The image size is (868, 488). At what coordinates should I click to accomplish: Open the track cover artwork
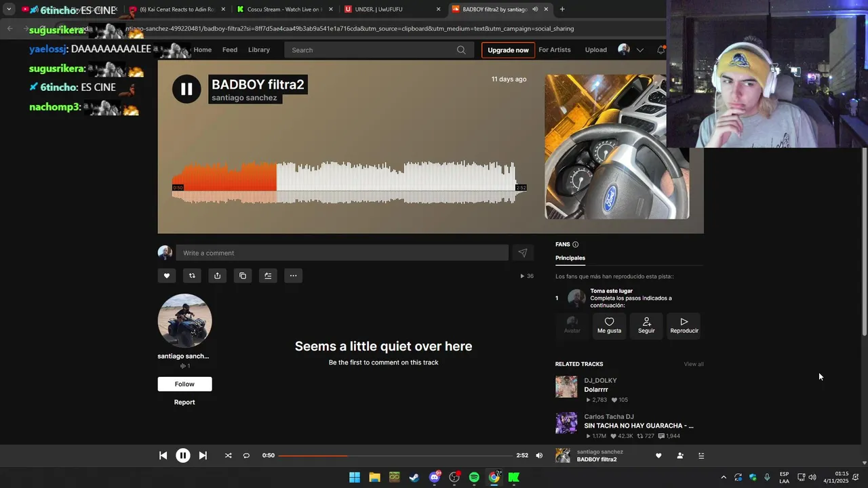pyautogui.click(x=617, y=146)
